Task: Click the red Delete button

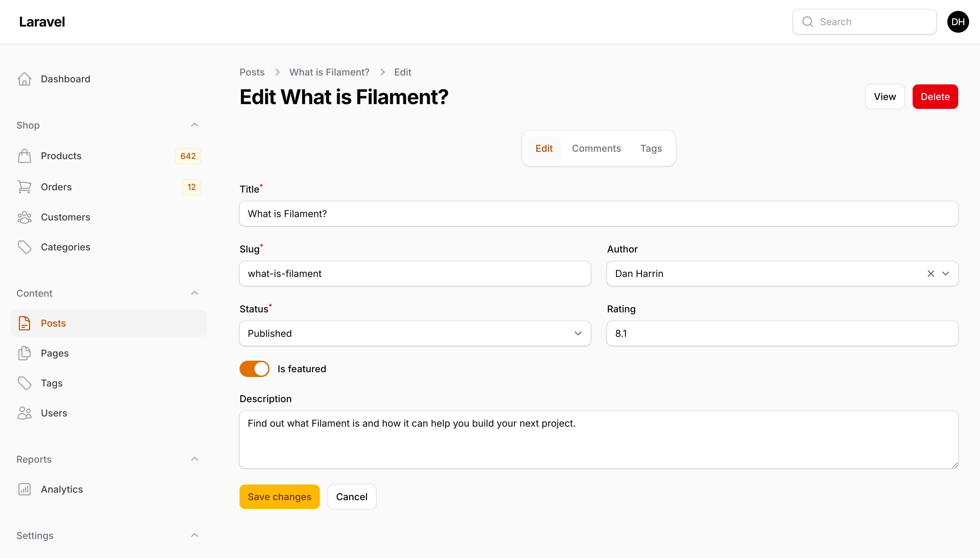Action: 935,97
